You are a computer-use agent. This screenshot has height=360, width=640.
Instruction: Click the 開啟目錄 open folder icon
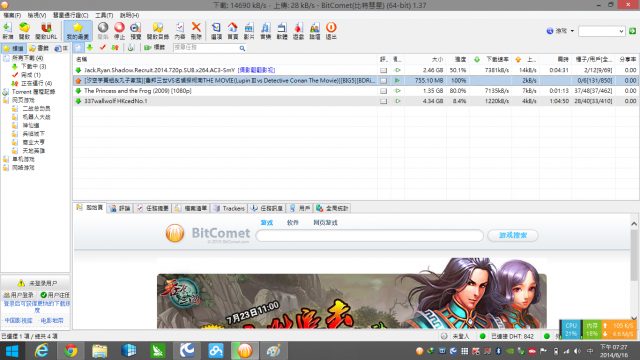point(158,31)
